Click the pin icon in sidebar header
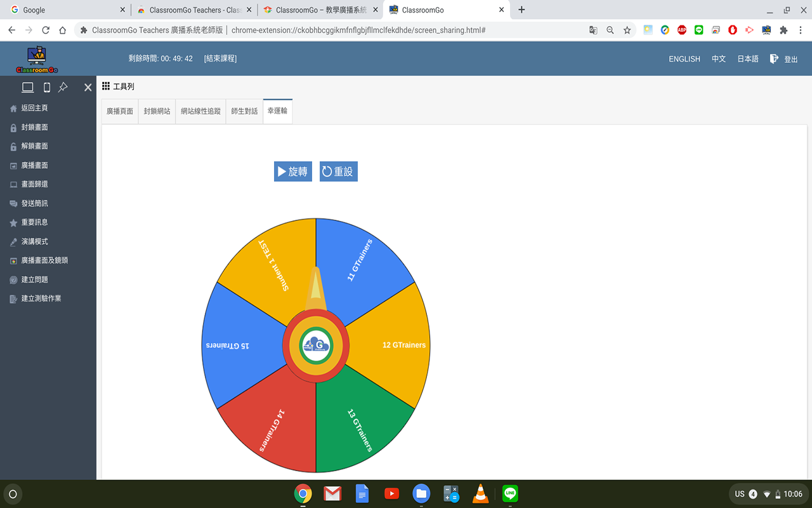 [63, 88]
